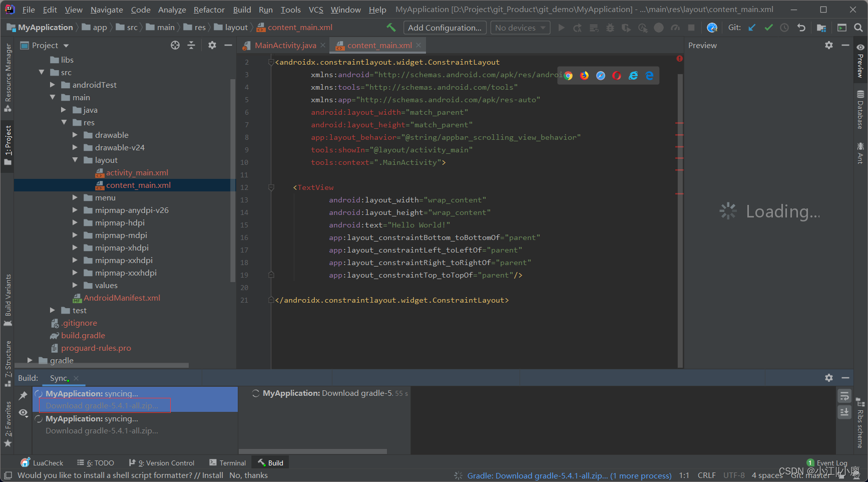Image resolution: width=868 pixels, height=482 pixels.
Task: Toggle the Preview side tab on right
Action: [x=860, y=60]
